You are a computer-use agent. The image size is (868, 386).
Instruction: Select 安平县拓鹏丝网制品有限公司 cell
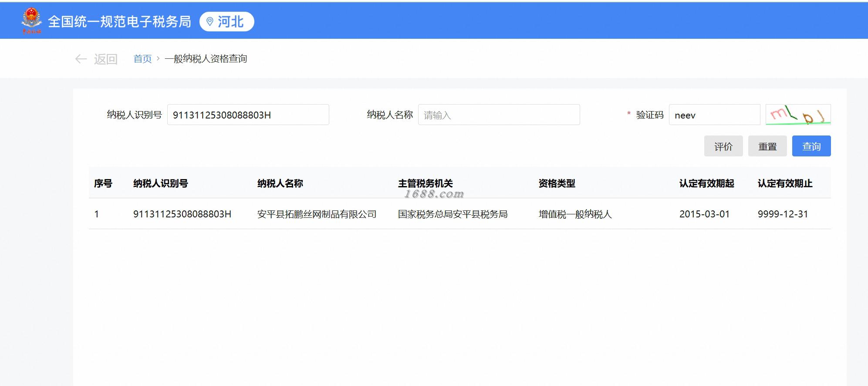(x=317, y=214)
